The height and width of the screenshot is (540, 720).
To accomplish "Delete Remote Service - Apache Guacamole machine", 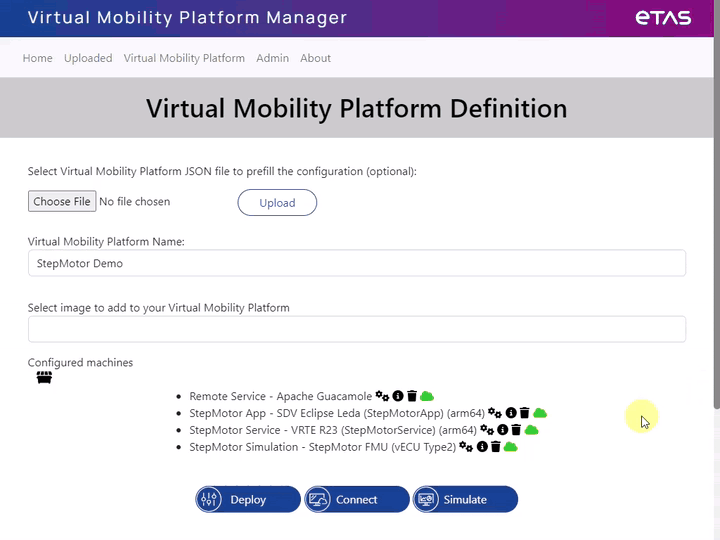I will point(412,395).
